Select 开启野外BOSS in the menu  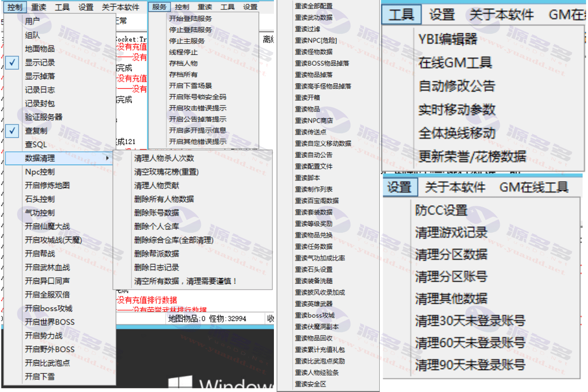(x=49, y=349)
